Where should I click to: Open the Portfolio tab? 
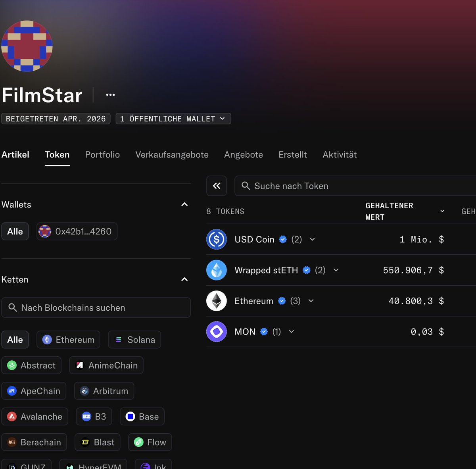[102, 155]
